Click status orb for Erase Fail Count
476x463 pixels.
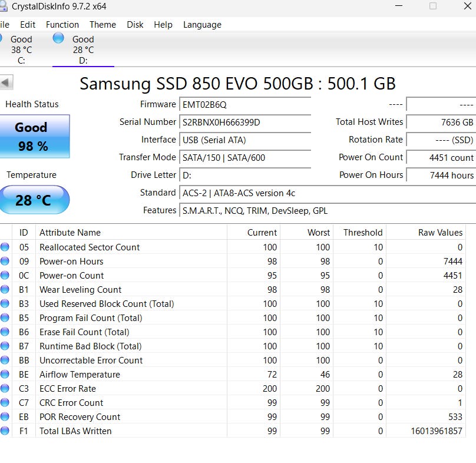[5, 332]
